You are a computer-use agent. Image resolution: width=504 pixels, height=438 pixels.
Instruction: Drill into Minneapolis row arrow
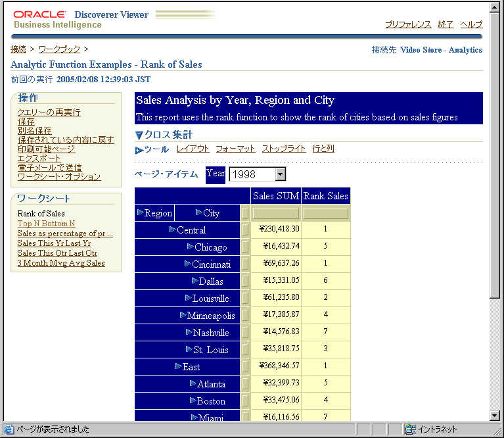(x=183, y=314)
